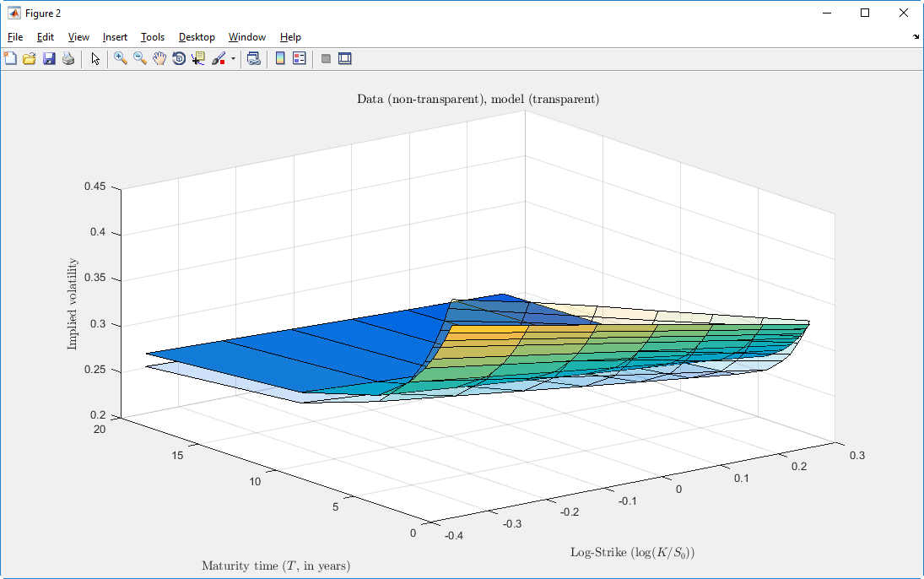Click the Insert Legend button
Image resolution: width=924 pixels, height=579 pixels.
[300, 59]
